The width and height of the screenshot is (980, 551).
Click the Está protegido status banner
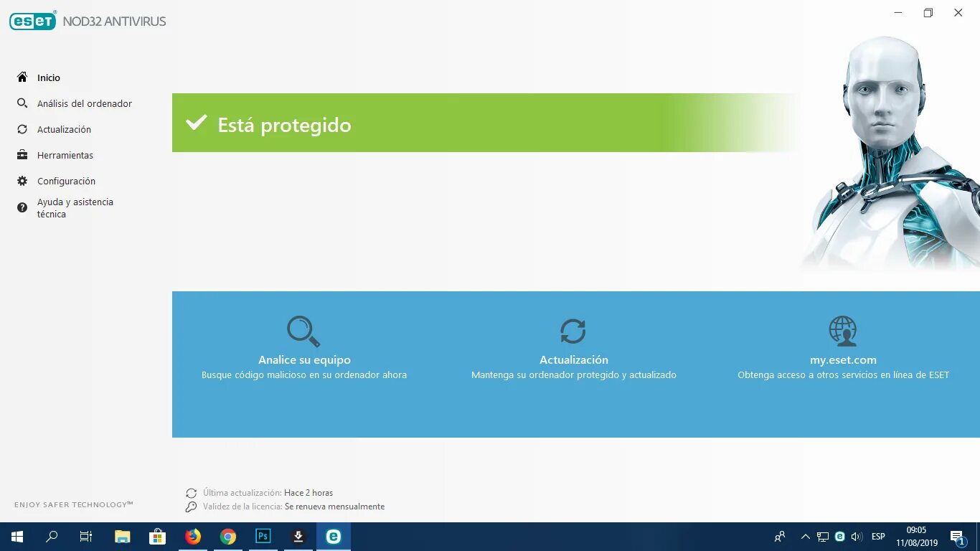tap(486, 123)
